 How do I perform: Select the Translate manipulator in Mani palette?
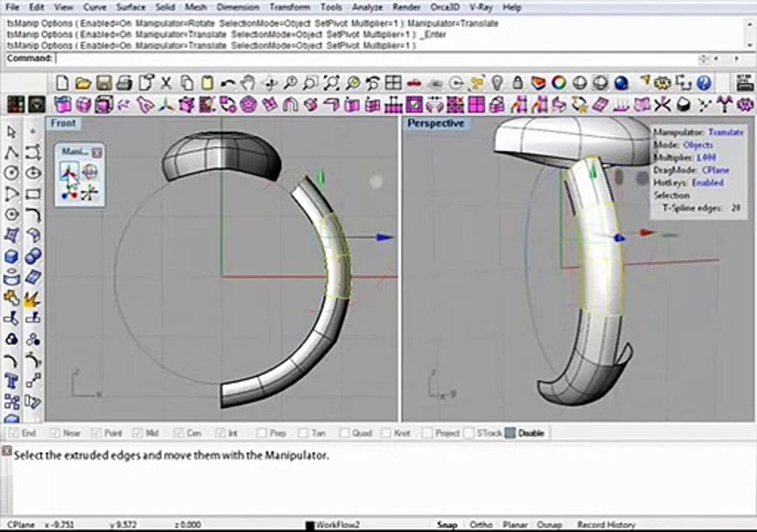pos(69,171)
